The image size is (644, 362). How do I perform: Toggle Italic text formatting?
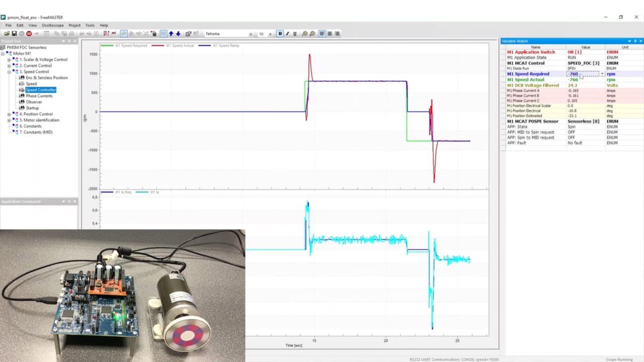tap(287, 34)
